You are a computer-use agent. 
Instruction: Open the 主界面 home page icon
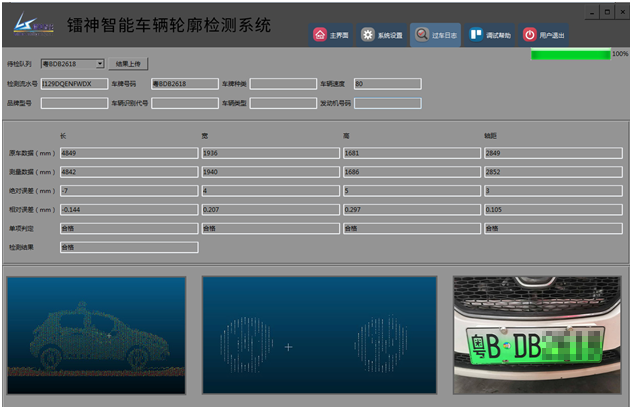[320, 35]
